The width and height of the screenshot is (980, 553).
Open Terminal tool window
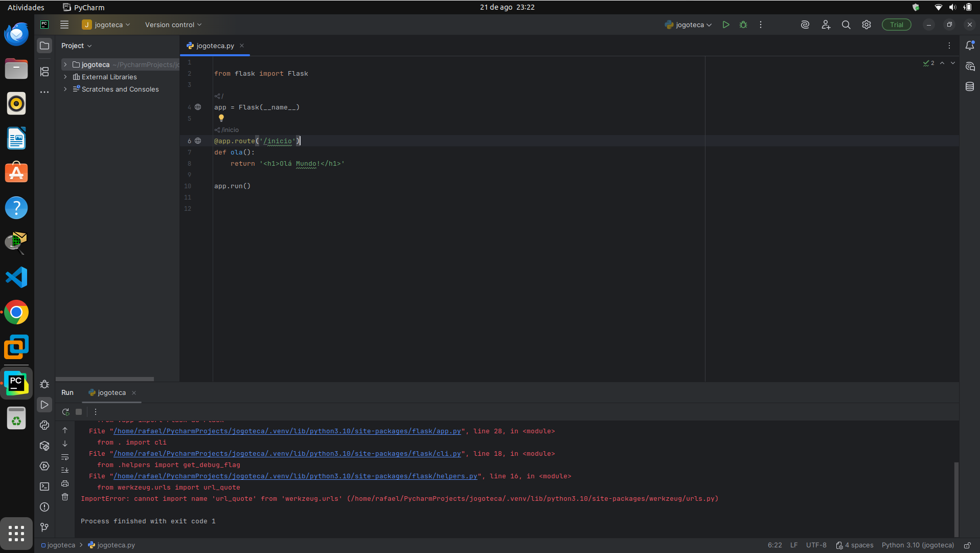pyautogui.click(x=44, y=486)
